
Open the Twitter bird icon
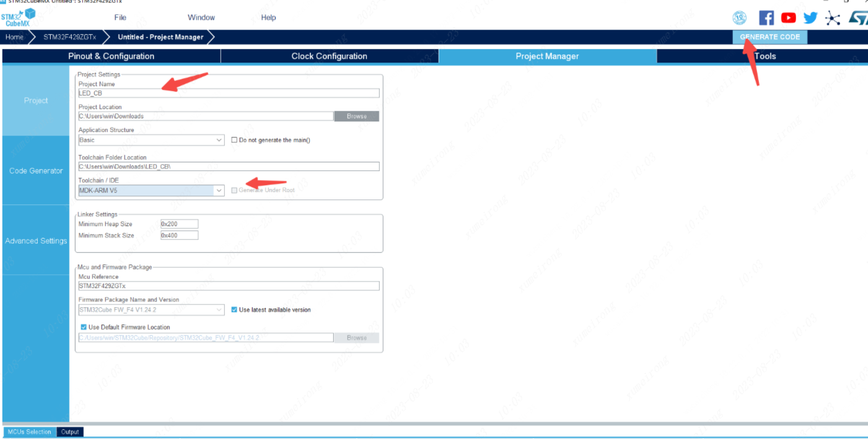(810, 17)
